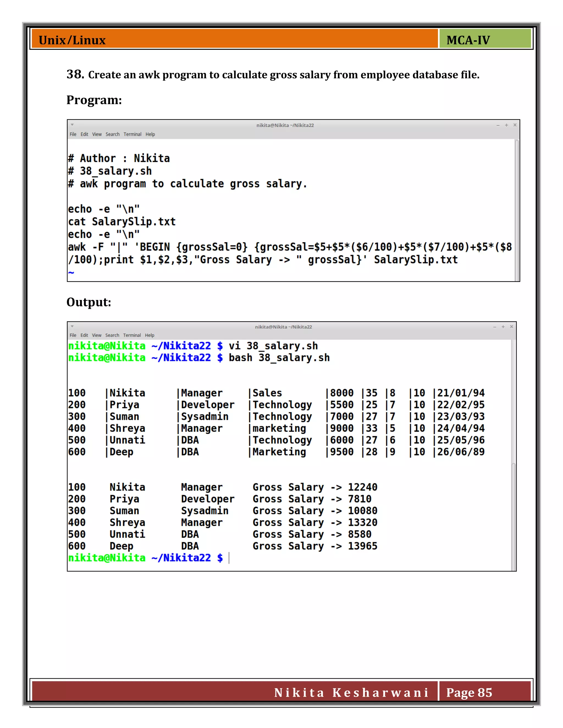Click gross salary value 7810
The image size is (563, 728).
coord(360,499)
